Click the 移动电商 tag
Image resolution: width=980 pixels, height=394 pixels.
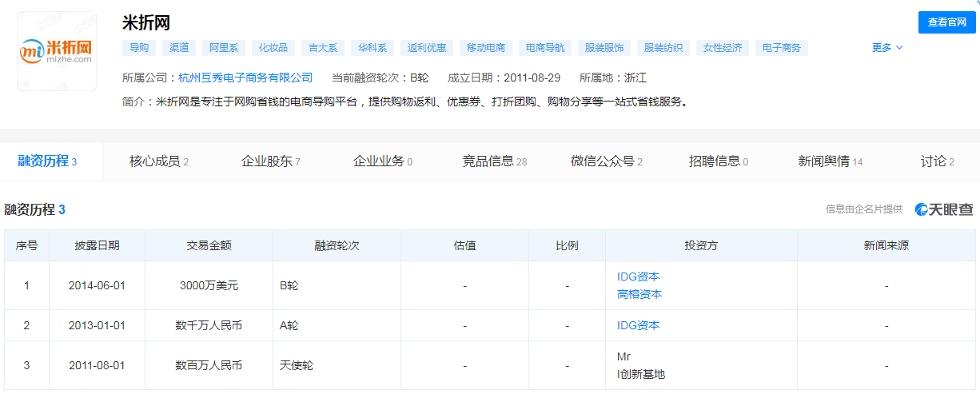pos(486,48)
